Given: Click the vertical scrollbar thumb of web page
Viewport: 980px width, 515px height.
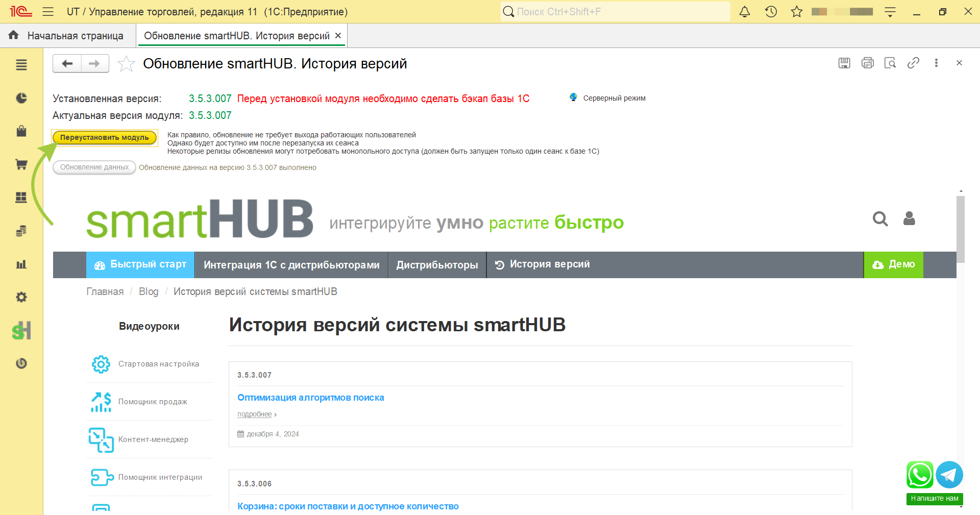Looking at the screenshot, I should [x=961, y=229].
